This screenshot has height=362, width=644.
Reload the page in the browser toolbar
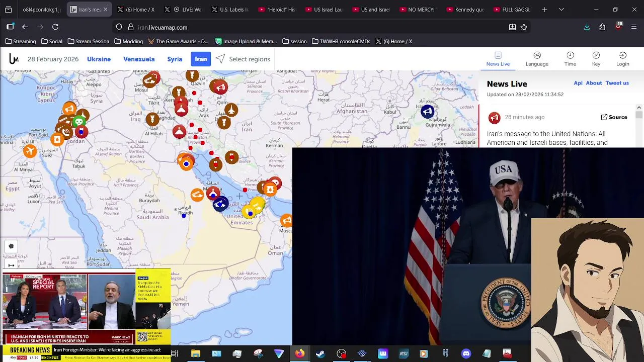pos(55,27)
